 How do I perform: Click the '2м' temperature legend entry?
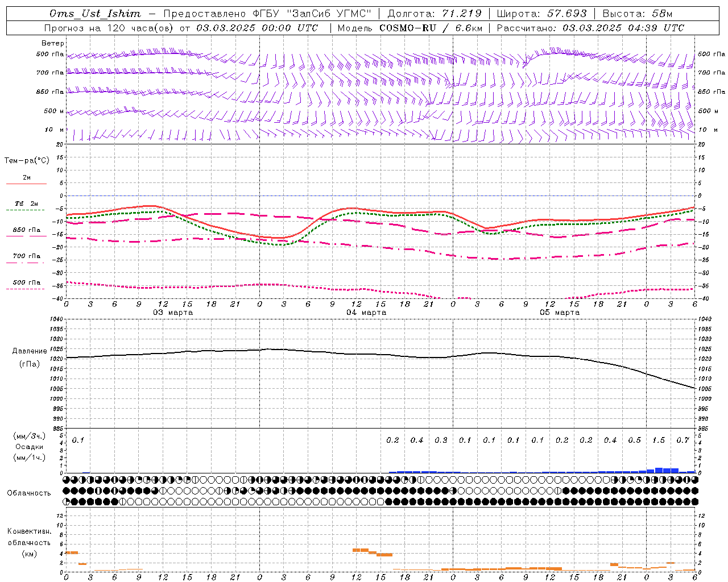coord(27,178)
